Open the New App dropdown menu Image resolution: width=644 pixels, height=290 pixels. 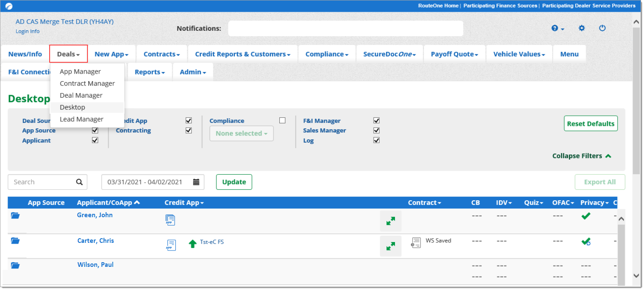tap(111, 54)
